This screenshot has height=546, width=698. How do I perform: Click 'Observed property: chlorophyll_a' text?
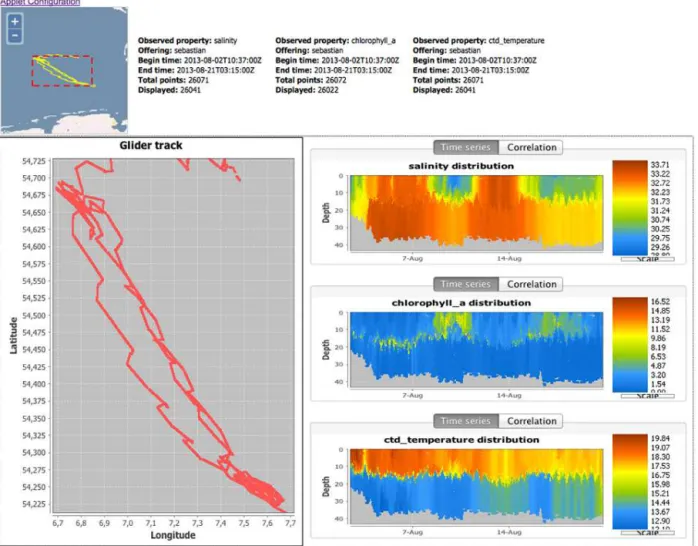tap(335, 40)
